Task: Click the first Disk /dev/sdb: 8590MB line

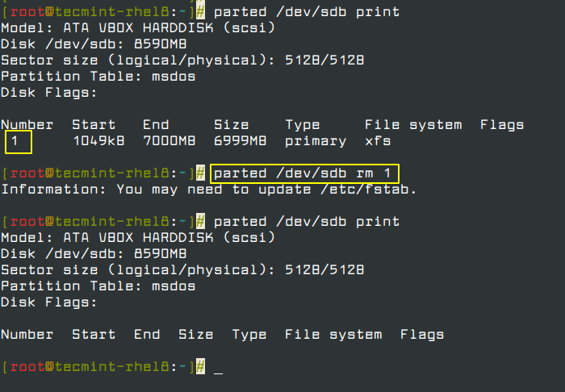Action: tap(94, 44)
